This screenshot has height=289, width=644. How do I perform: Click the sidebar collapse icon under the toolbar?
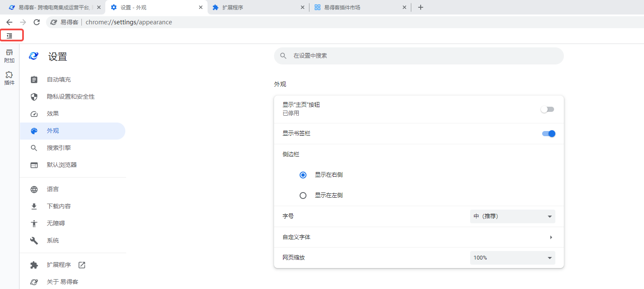coord(9,36)
